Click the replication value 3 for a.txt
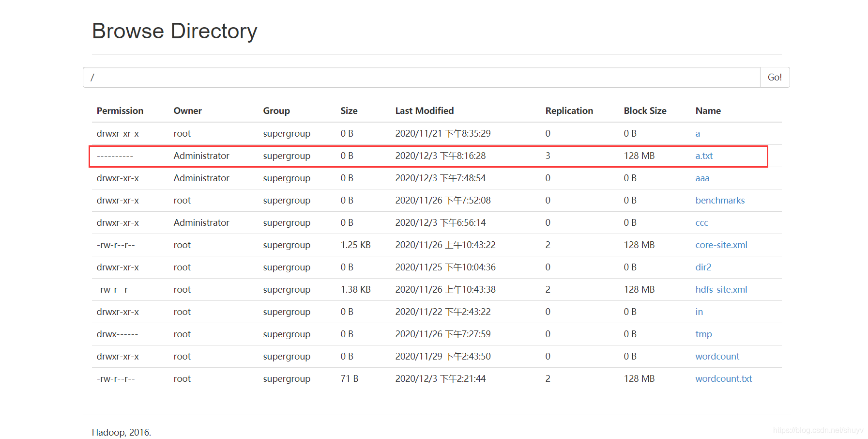This screenshot has width=868, height=439. [x=548, y=156]
